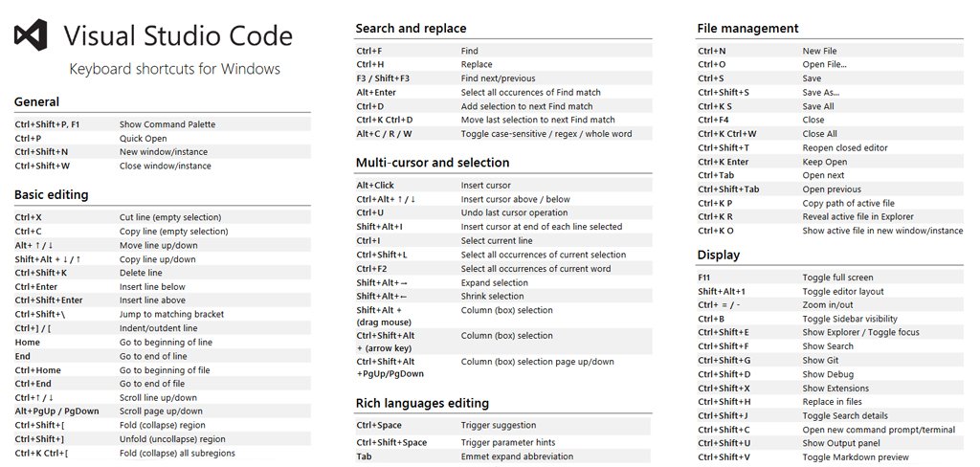Click the 'Quick Open' description

144,138
